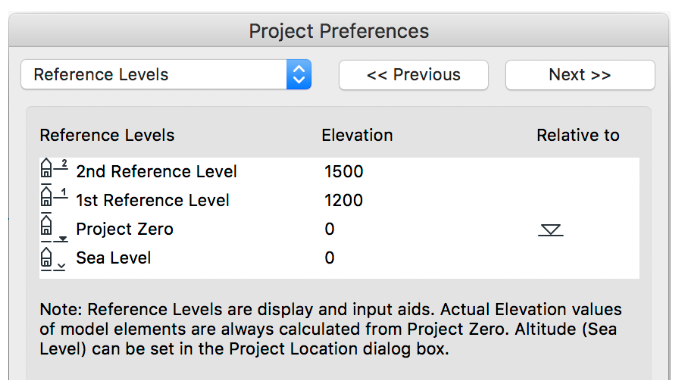678x388 pixels.
Task: Click the 1st Reference Level house icon
Action: coord(54,196)
